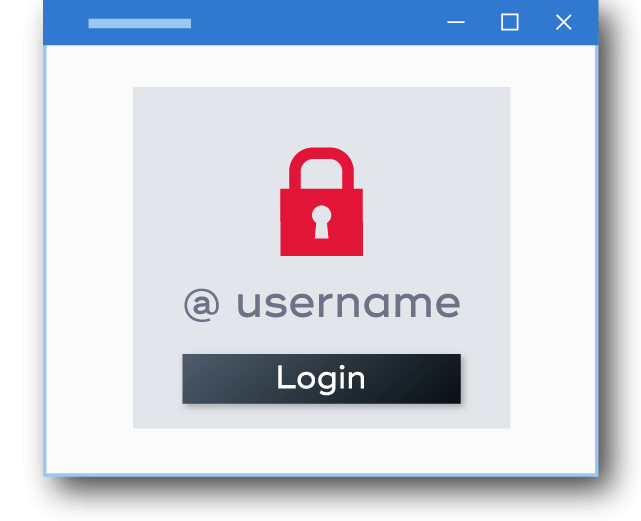Viewport: 641px width, 521px height.
Task: Click the blue title bar empty area
Action: pyautogui.click(x=319, y=22)
